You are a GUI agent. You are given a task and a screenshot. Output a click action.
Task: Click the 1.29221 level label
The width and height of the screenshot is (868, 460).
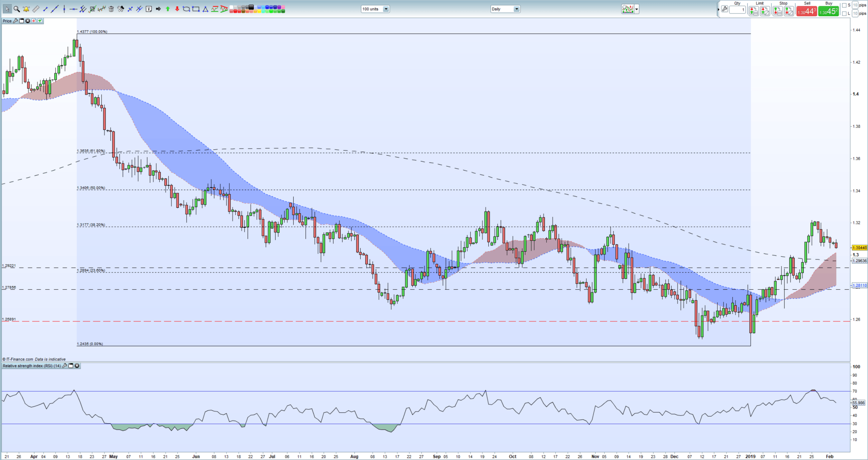(9, 266)
